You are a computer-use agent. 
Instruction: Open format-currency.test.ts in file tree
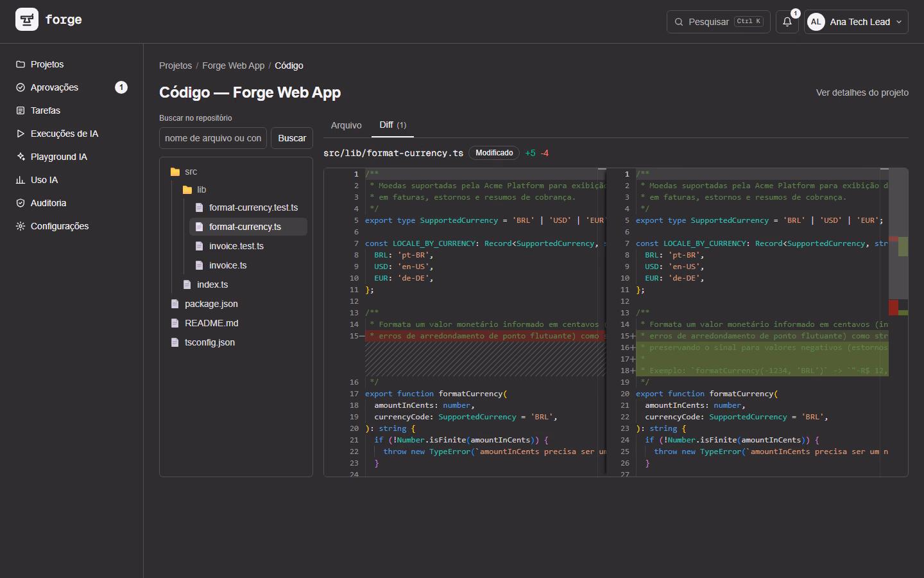pos(248,208)
